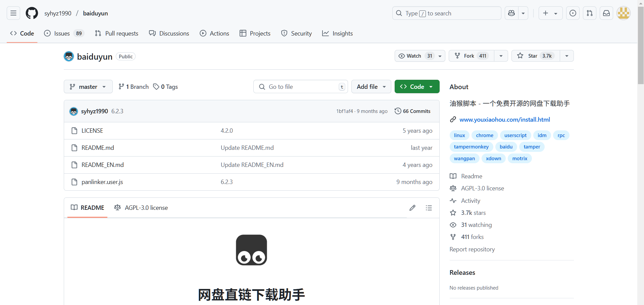View the 1 Branch link

[134, 86]
